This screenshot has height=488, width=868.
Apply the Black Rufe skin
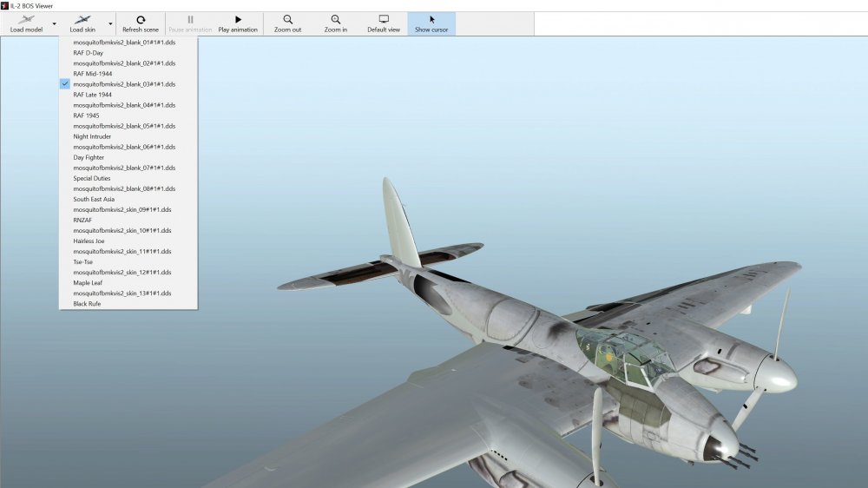point(87,304)
